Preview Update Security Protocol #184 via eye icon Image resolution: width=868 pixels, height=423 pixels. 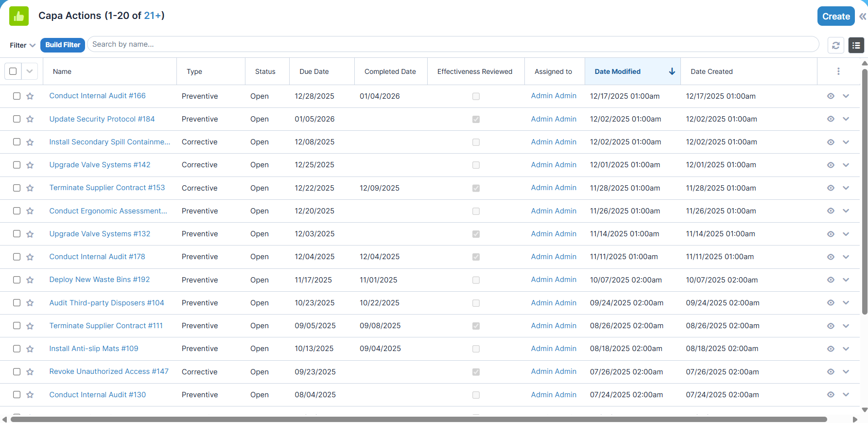[831, 119]
